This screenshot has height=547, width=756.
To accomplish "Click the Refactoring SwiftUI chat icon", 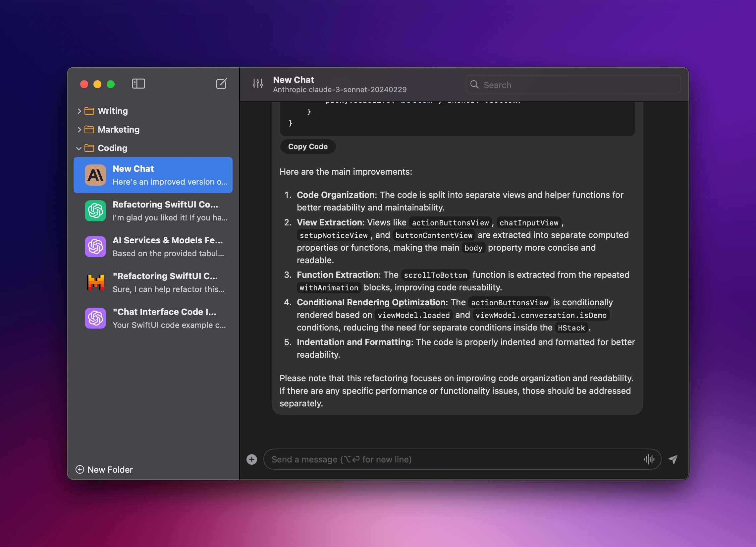I will coord(95,210).
